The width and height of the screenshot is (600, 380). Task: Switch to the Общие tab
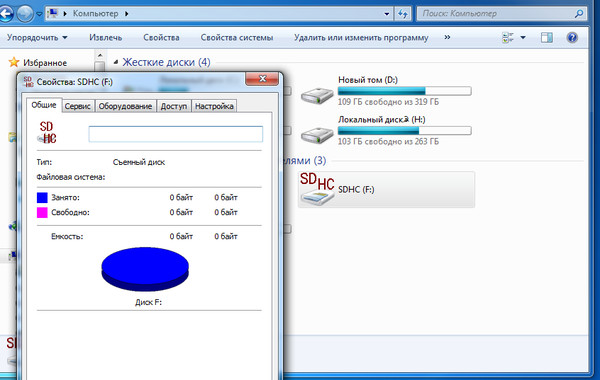coord(44,105)
